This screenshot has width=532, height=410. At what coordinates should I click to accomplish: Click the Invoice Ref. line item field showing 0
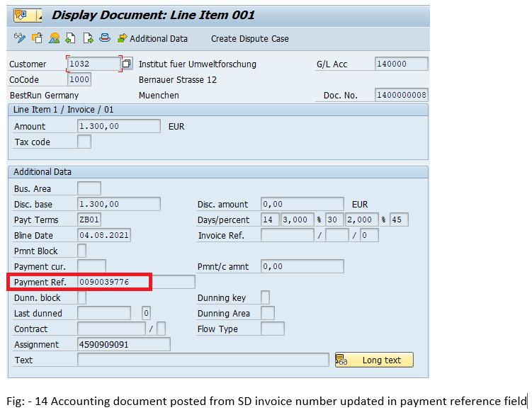pos(370,235)
